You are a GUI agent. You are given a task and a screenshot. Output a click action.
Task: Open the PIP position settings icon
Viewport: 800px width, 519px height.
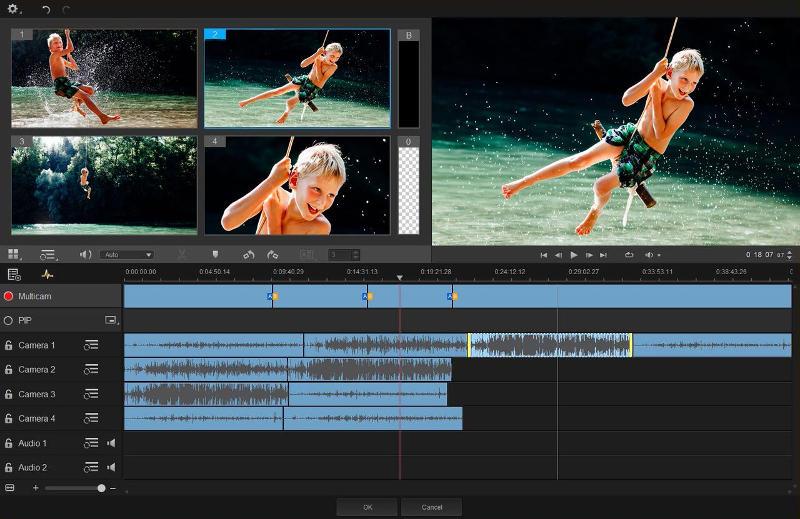pyautogui.click(x=112, y=320)
